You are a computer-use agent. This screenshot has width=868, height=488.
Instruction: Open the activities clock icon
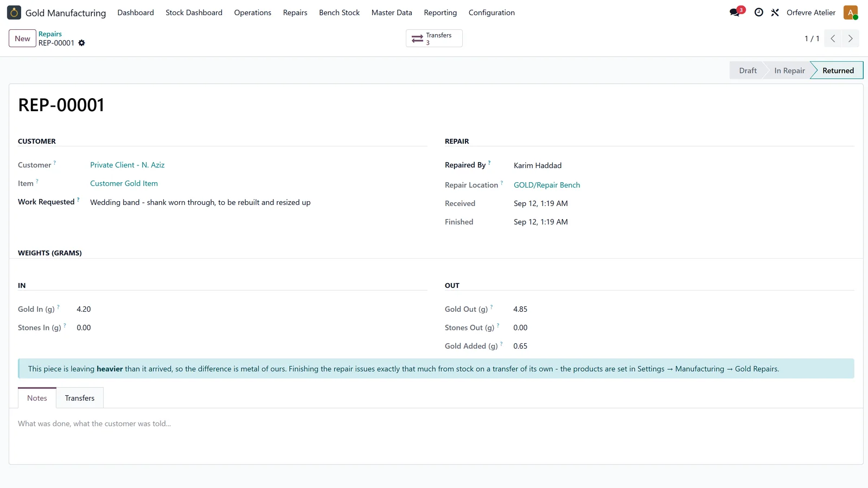click(x=759, y=12)
